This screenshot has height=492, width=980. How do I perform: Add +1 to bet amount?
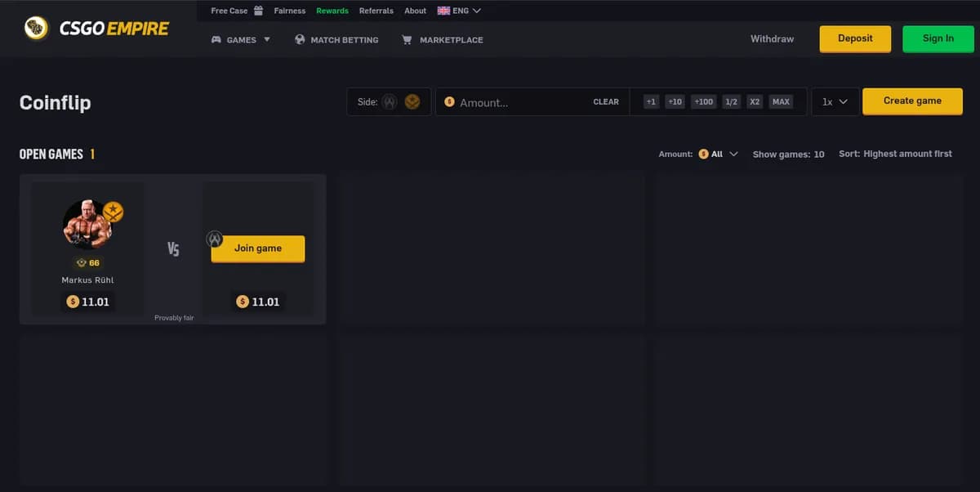point(651,102)
